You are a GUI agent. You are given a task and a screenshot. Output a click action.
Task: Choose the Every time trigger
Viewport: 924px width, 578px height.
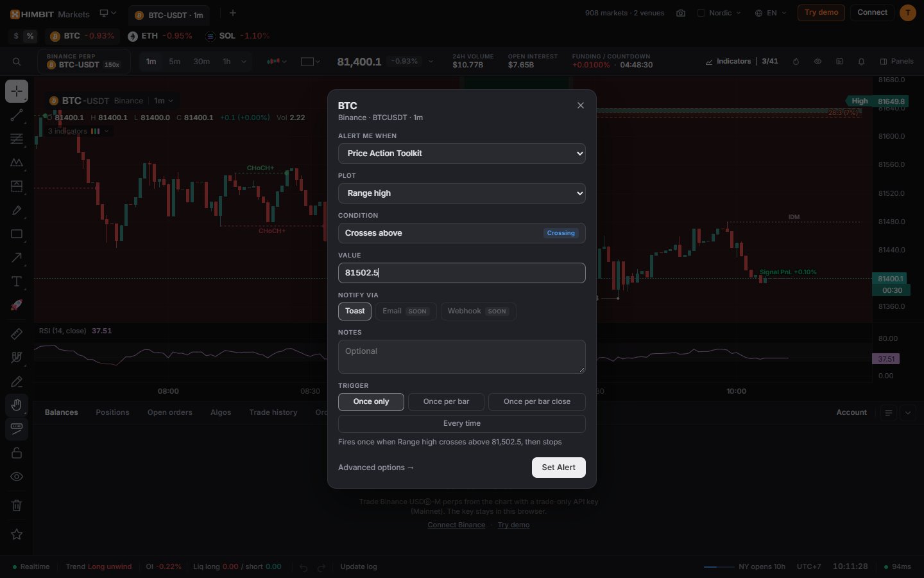click(462, 424)
